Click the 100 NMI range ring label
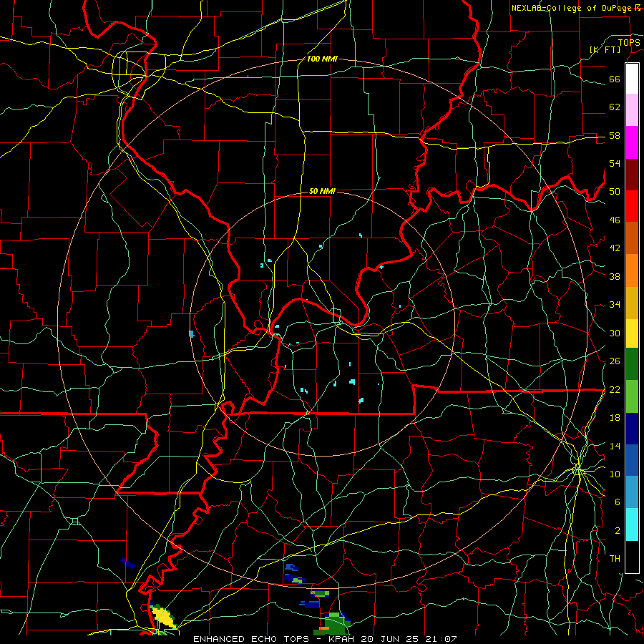The image size is (644, 644). pos(322,59)
